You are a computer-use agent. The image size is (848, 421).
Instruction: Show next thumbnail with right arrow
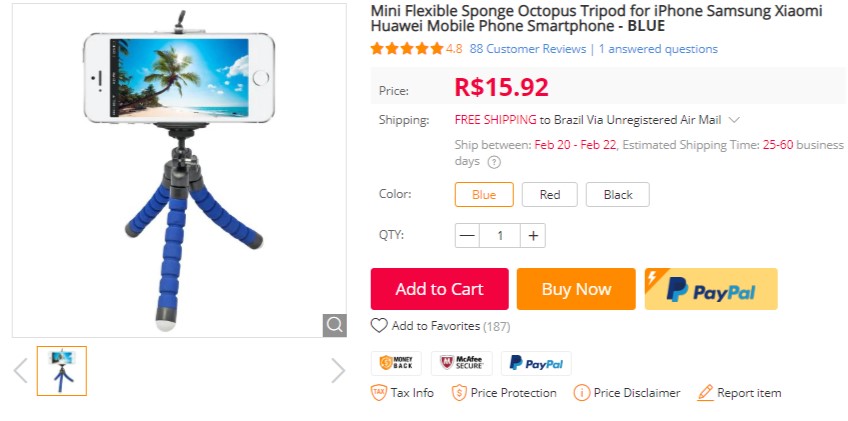pos(338,371)
